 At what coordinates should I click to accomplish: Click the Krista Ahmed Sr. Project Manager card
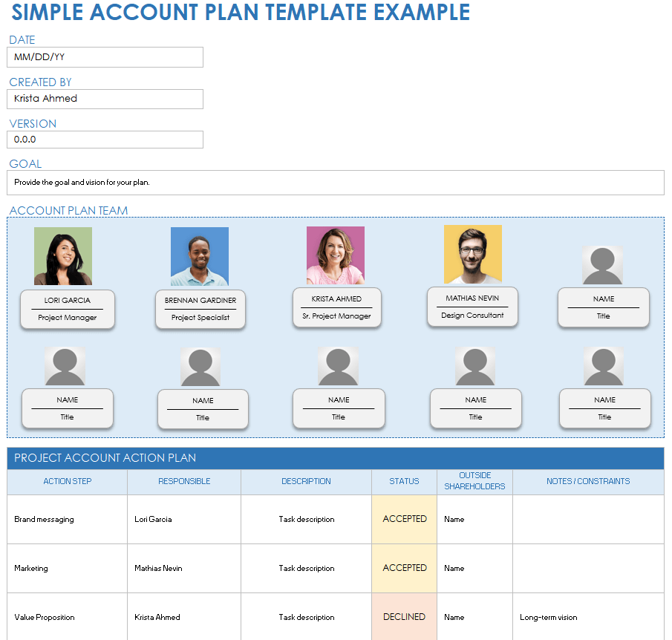336,307
